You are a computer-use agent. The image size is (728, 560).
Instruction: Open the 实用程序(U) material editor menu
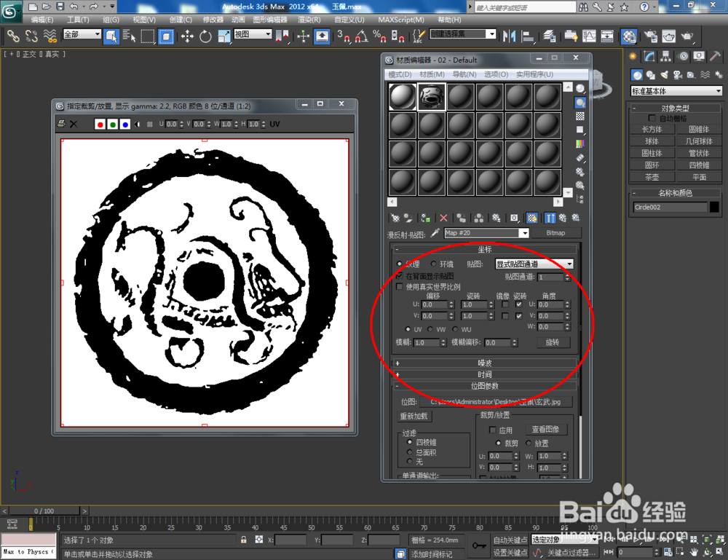(534, 74)
